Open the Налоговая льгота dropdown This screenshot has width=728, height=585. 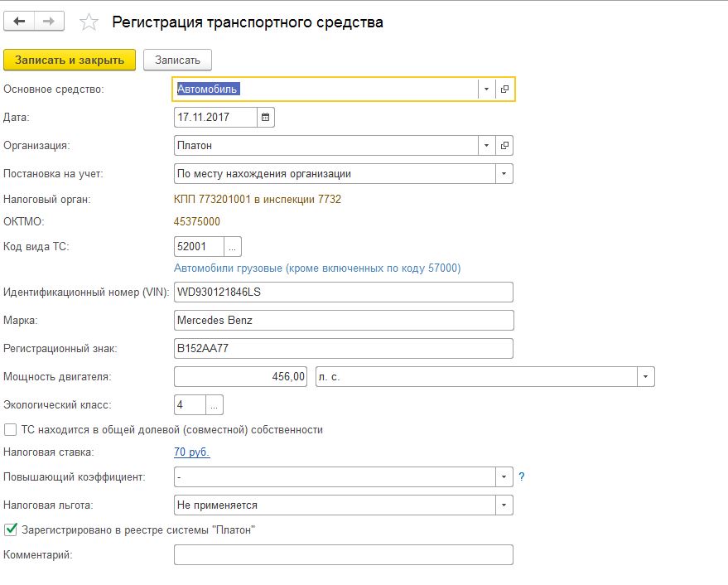504,505
